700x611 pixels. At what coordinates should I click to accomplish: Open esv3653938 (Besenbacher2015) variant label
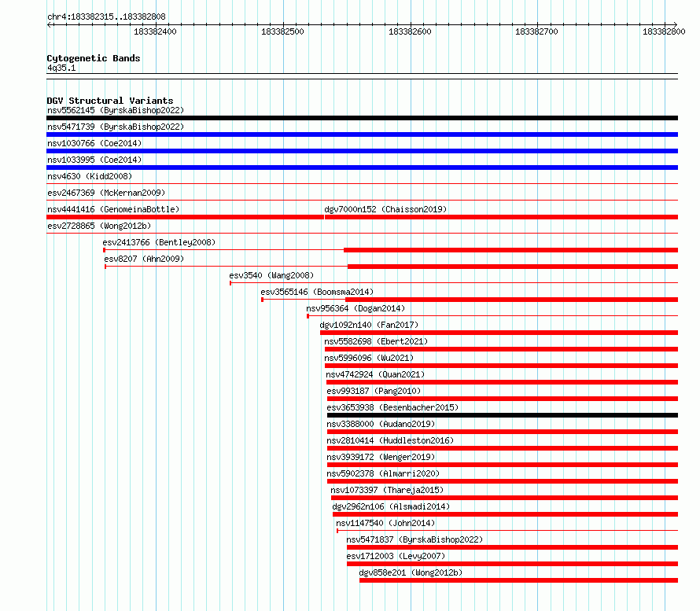tap(392, 407)
